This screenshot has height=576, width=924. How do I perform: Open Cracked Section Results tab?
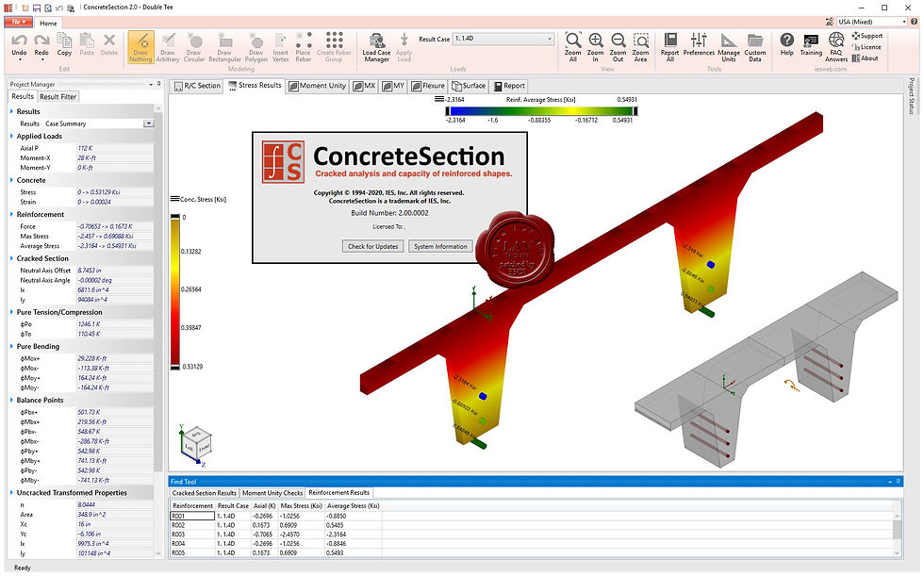tap(204, 493)
